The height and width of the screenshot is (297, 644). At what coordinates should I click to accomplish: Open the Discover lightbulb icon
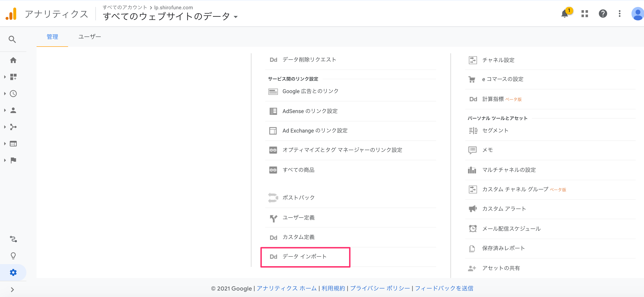click(13, 256)
